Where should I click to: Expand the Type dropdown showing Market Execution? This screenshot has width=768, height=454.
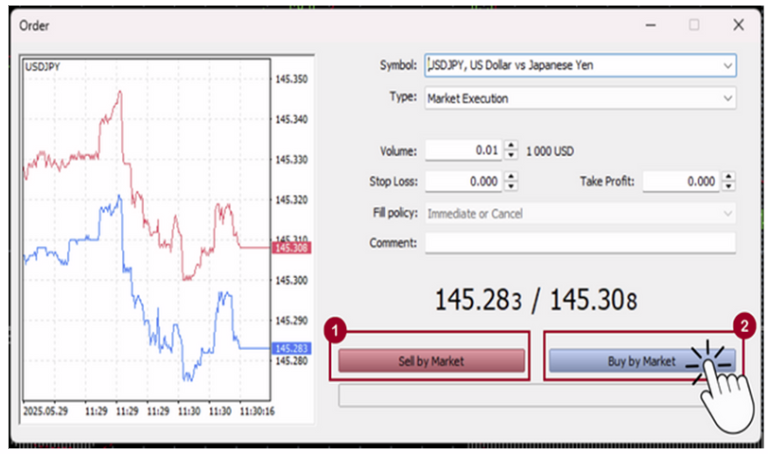click(727, 99)
